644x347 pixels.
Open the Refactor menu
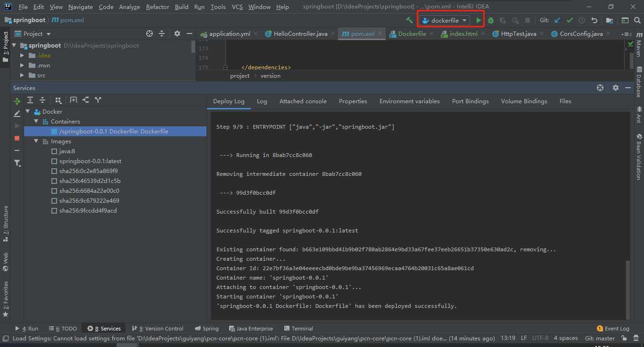coord(157,7)
